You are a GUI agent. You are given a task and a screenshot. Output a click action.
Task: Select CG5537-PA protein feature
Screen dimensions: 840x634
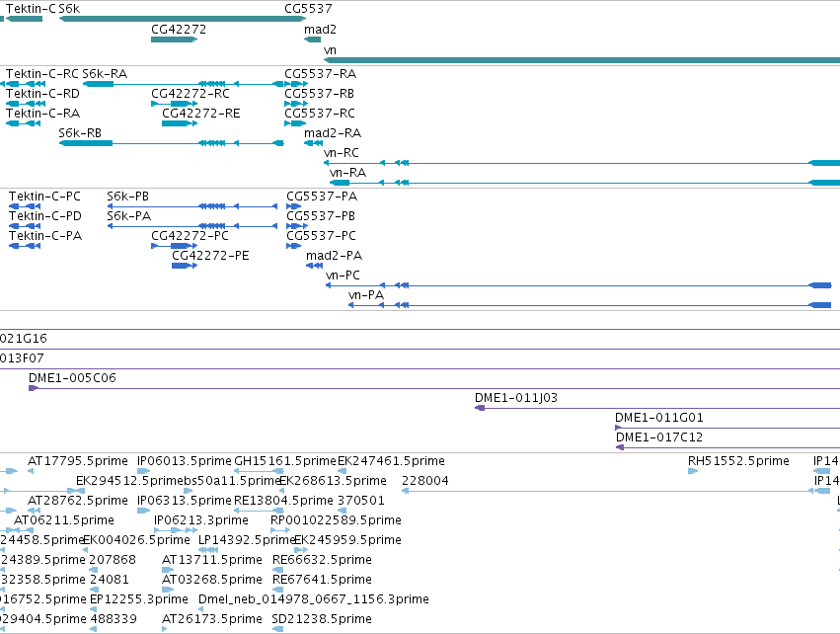[293, 206]
